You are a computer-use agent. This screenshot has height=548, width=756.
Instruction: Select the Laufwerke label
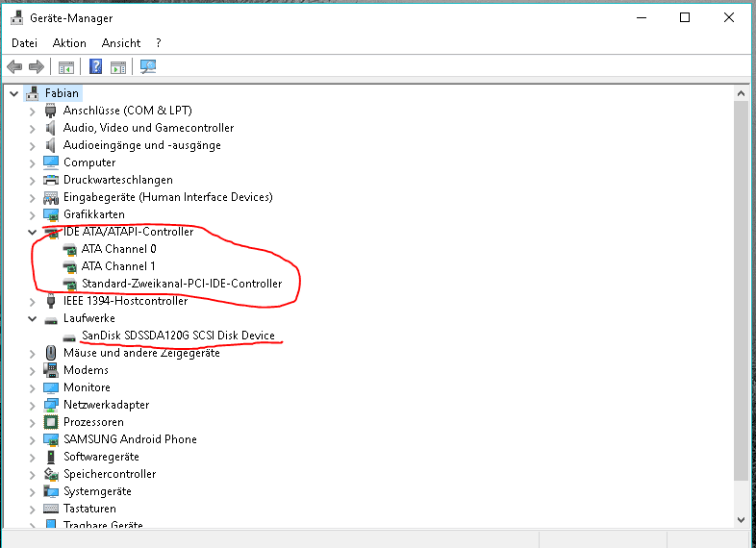(x=89, y=318)
